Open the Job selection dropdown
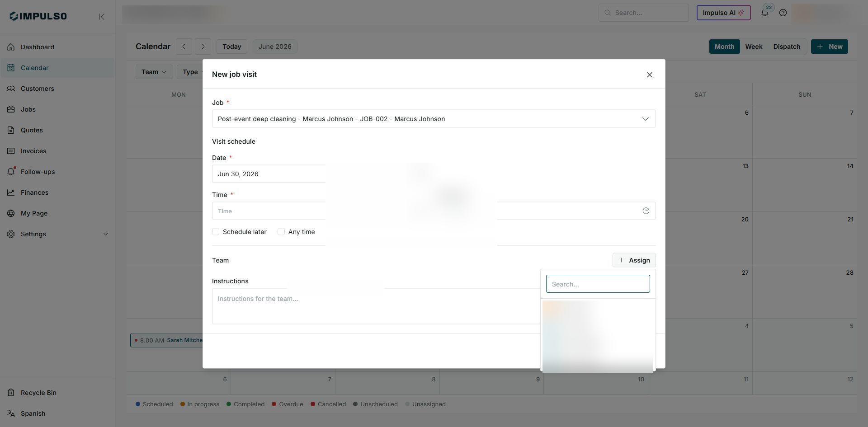 pyautogui.click(x=434, y=119)
